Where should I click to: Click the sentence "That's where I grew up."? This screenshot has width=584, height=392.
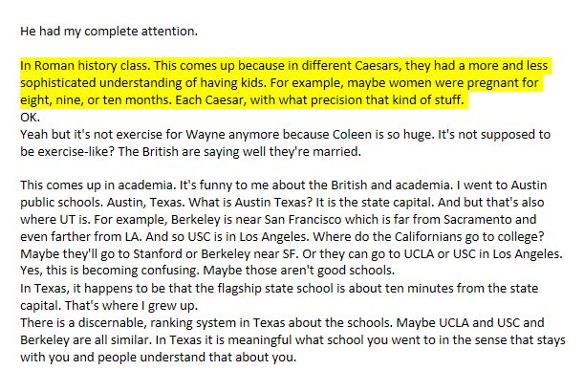131,306
